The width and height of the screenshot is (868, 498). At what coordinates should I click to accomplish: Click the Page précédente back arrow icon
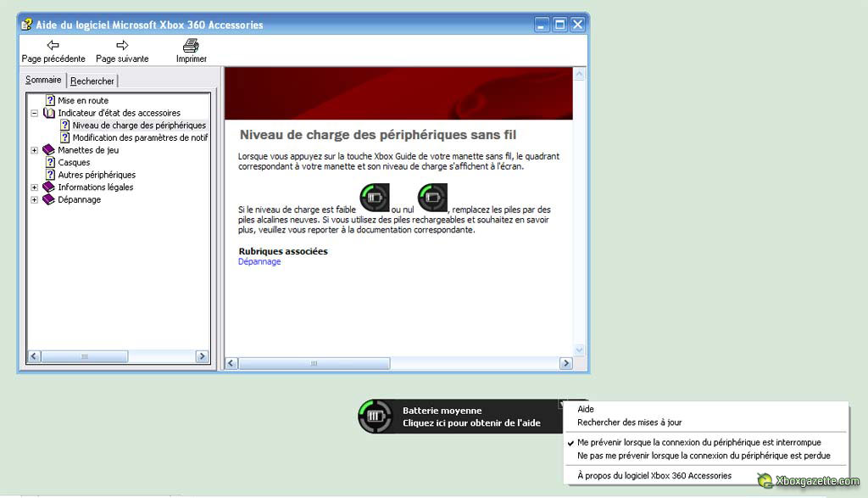click(53, 45)
